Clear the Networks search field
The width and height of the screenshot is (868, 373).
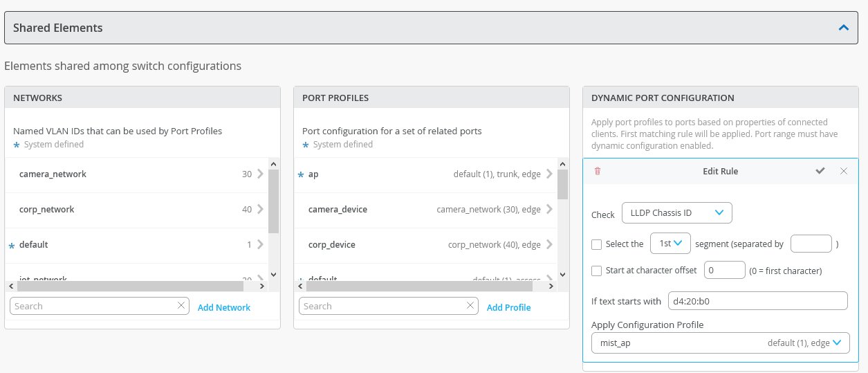[x=181, y=306]
